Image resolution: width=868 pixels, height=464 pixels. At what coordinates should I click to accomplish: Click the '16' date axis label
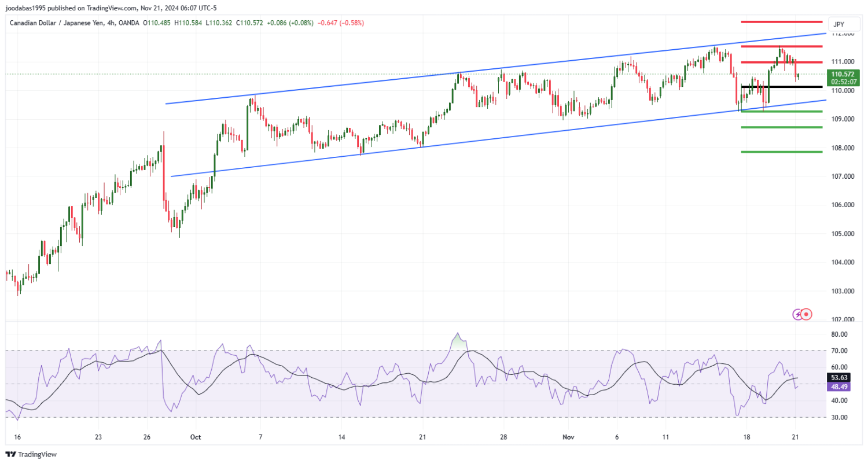click(x=17, y=437)
